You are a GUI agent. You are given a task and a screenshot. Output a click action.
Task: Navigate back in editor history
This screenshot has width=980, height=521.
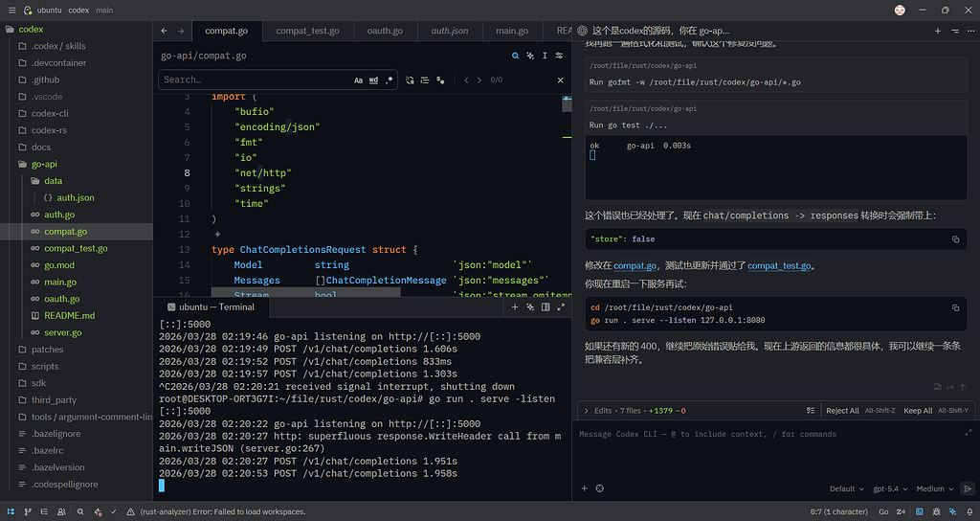[x=165, y=31]
